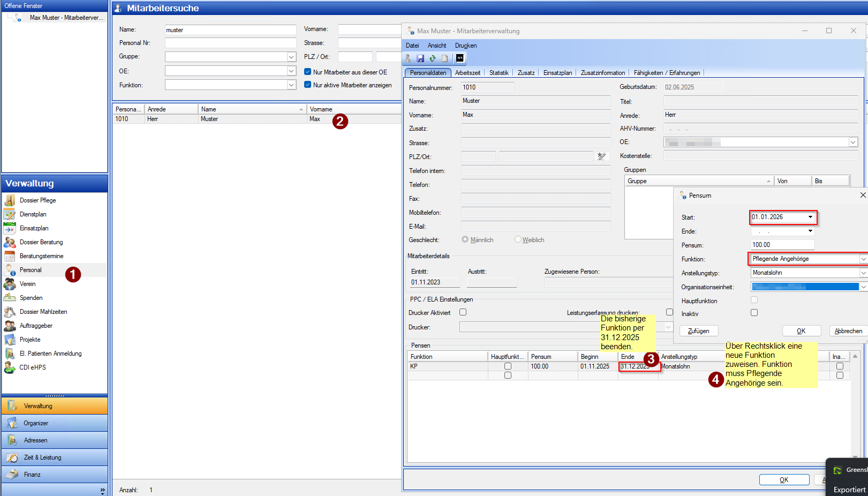The width and height of the screenshot is (868, 496).
Task: Check the Hauptfunktion box in Pensum dialog
Action: point(754,300)
